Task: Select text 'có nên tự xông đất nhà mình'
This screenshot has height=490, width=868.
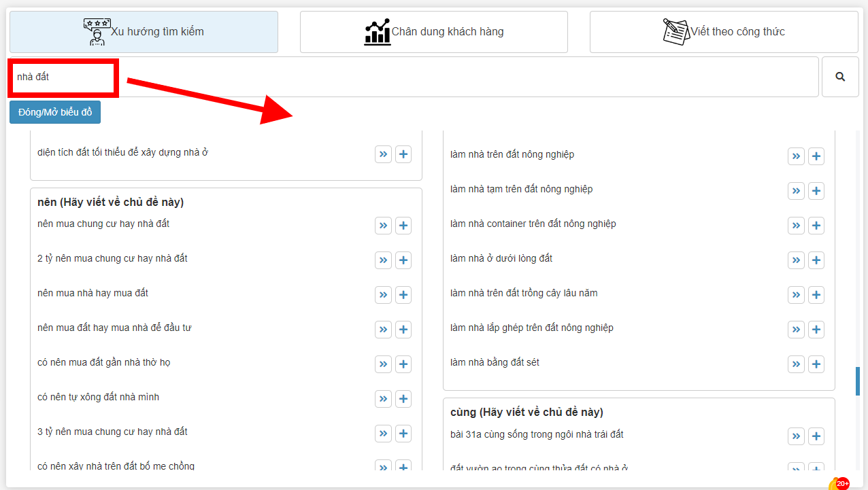Action: (x=98, y=397)
